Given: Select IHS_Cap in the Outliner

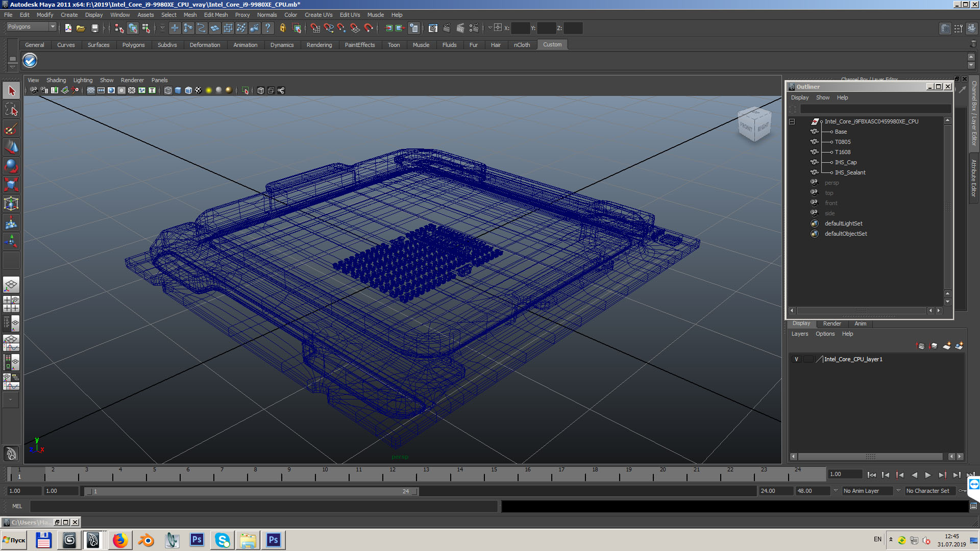Looking at the screenshot, I should (x=846, y=162).
